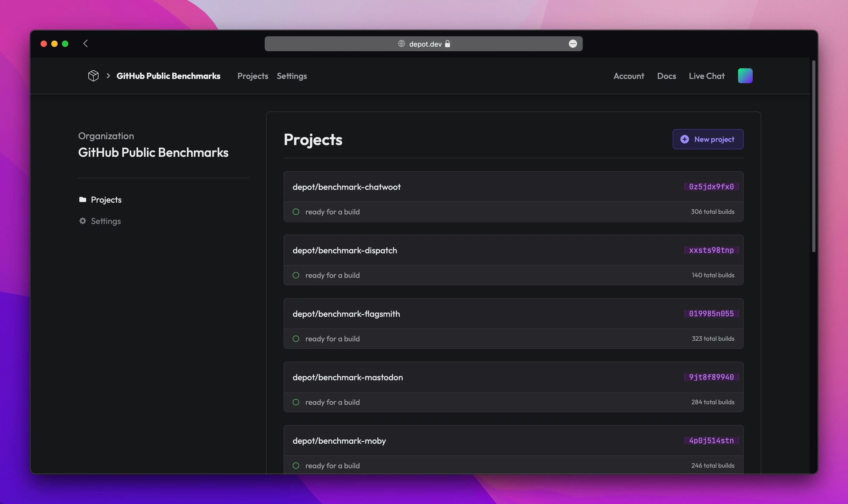Image resolution: width=848 pixels, height=504 pixels.
Task: Click the back navigation arrow
Action: point(86,43)
